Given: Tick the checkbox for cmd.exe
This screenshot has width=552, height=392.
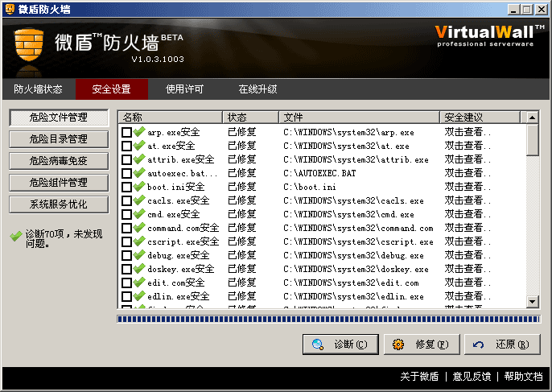Looking at the screenshot, I should click(x=126, y=214).
